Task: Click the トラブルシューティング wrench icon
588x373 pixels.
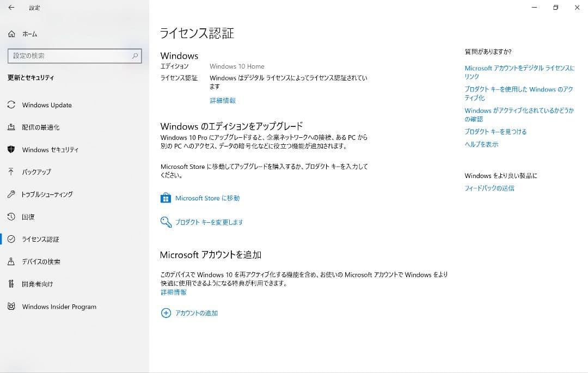Action: pyautogui.click(x=11, y=194)
